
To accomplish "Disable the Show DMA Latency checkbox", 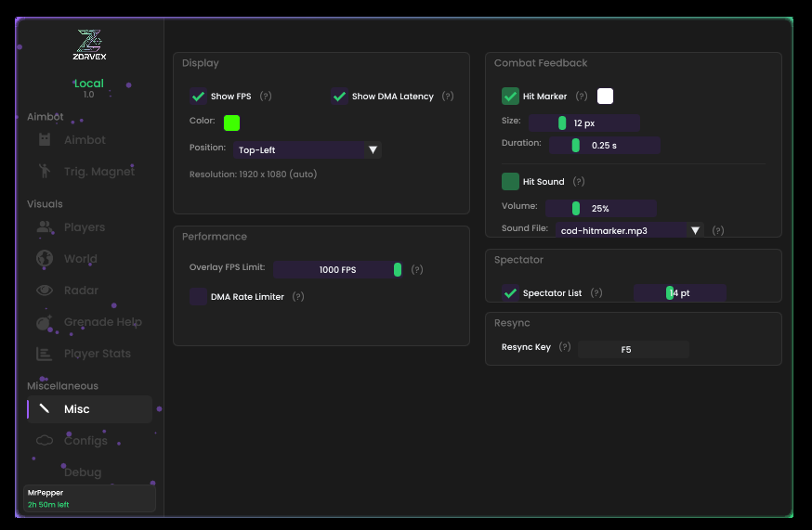I will (339, 97).
